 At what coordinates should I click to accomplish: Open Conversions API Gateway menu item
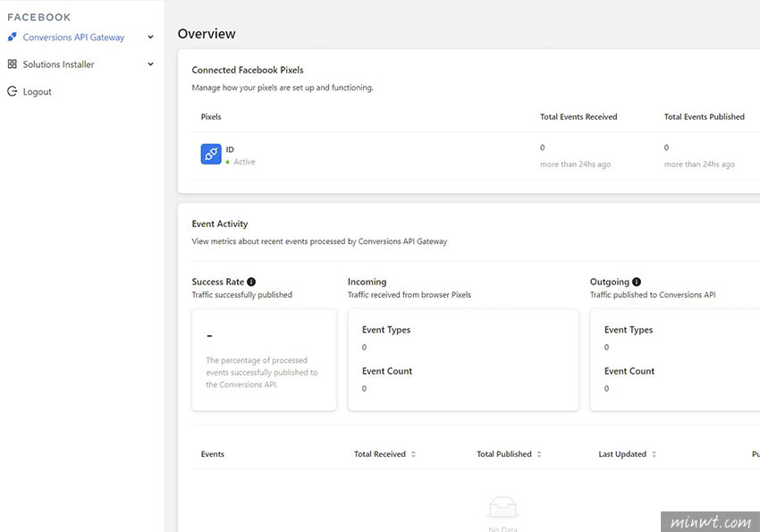tap(73, 38)
